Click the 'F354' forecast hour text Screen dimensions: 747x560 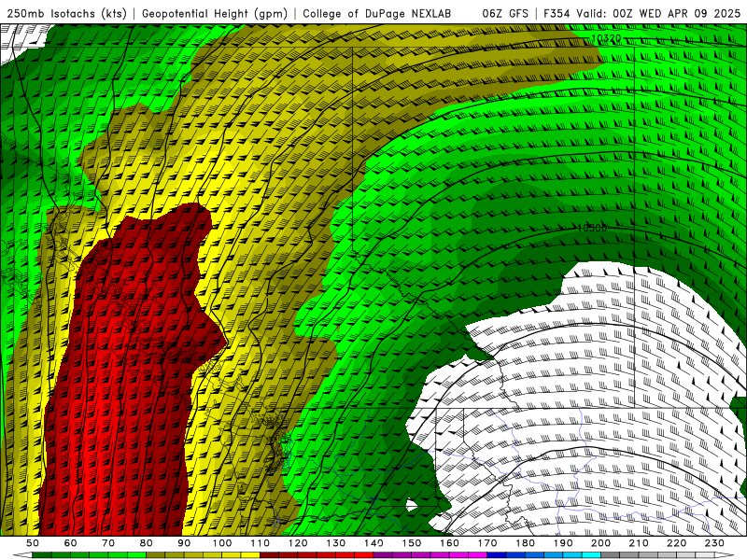click(x=557, y=14)
